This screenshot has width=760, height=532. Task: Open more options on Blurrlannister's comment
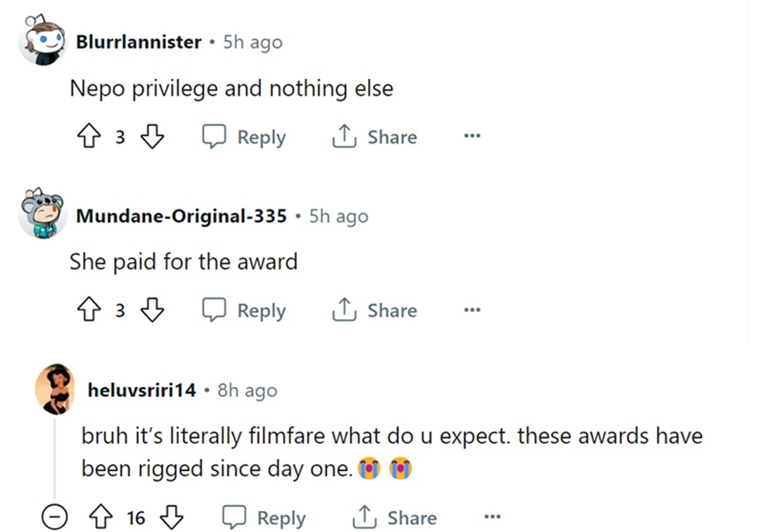[473, 136]
